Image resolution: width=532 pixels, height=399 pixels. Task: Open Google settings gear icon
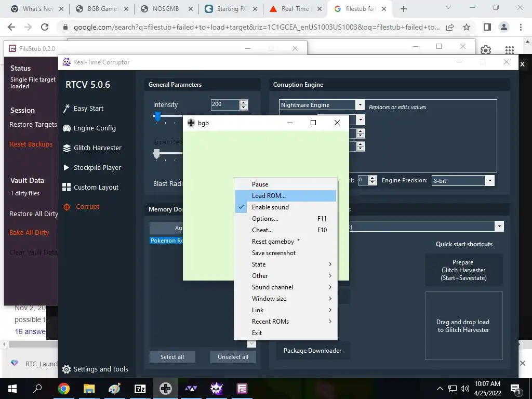tap(486, 50)
